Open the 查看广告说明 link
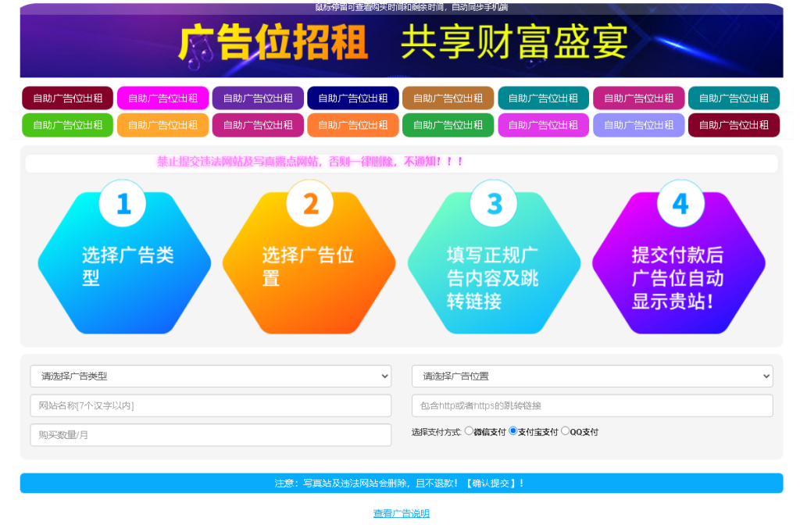Image resolution: width=800 pixels, height=532 pixels. point(399,513)
